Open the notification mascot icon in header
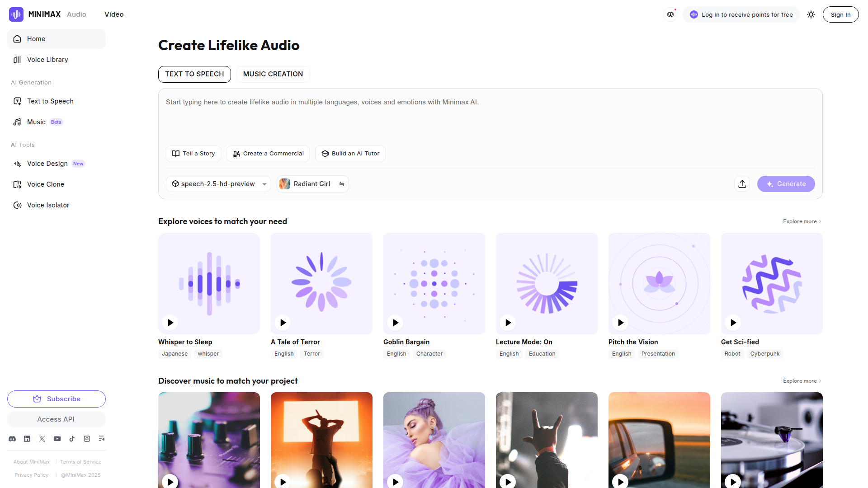 [670, 14]
